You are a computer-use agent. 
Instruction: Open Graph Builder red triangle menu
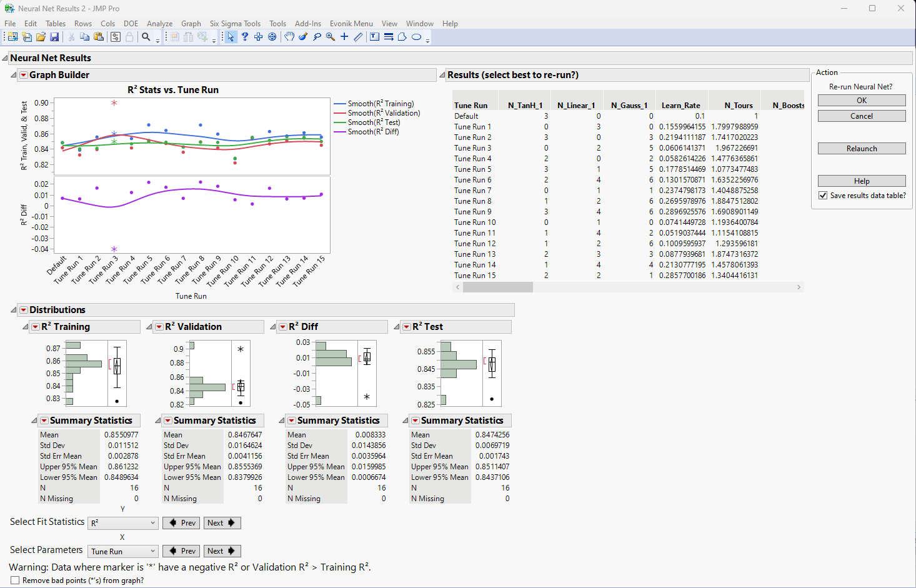pyautogui.click(x=23, y=75)
